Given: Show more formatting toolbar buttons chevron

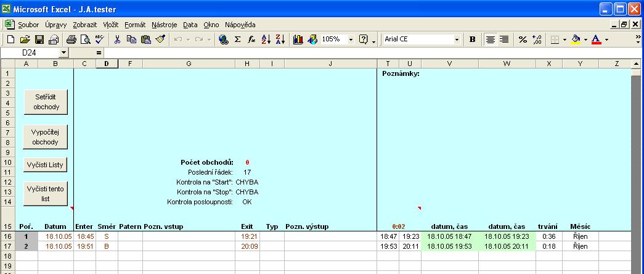Looking at the screenshot, I should 638,39.
